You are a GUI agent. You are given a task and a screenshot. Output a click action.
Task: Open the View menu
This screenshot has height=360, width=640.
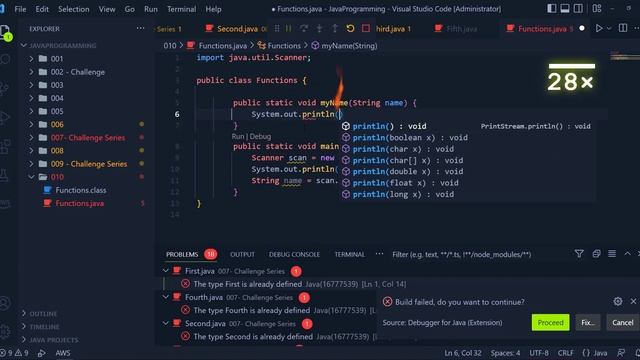pos(107,9)
